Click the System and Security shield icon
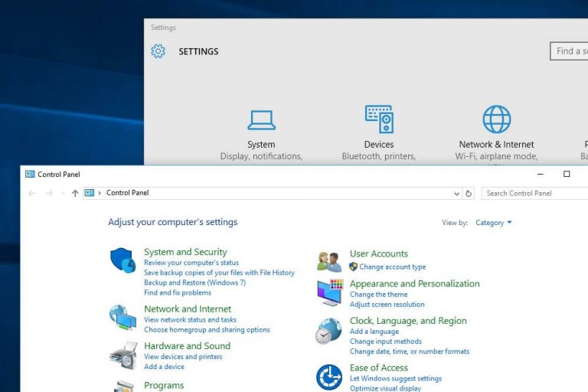This screenshot has width=588, height=392. (x=122, y=260)
